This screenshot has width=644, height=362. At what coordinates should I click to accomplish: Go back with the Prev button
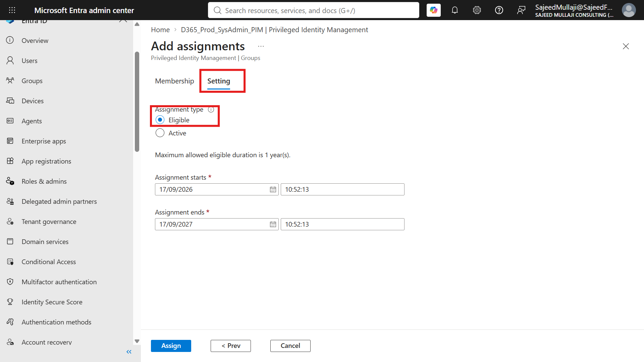pyautogui.click(x=231, y=346)
